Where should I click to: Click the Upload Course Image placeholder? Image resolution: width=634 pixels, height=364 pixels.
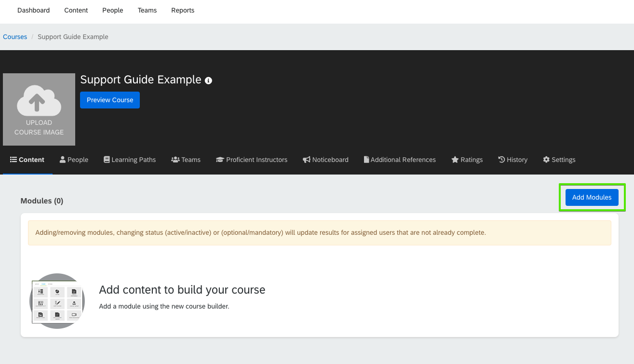pyautogui.click(x=39, y=109)
